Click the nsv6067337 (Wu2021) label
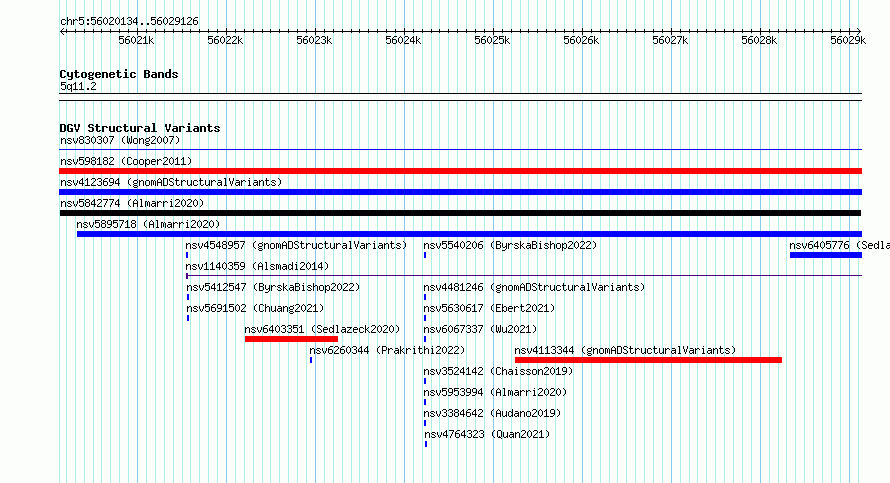The width and height of the screenshot is (890, 483). (x=480, y=329)
